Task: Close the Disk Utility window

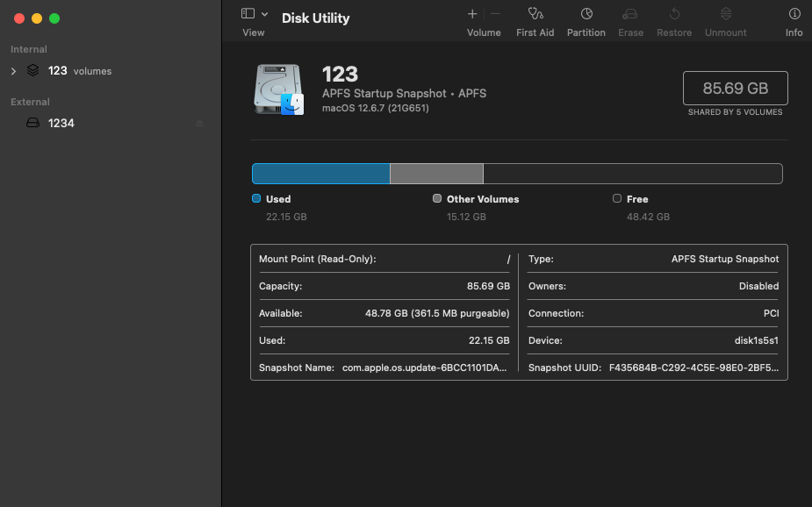Action: (x=19, y=18)
